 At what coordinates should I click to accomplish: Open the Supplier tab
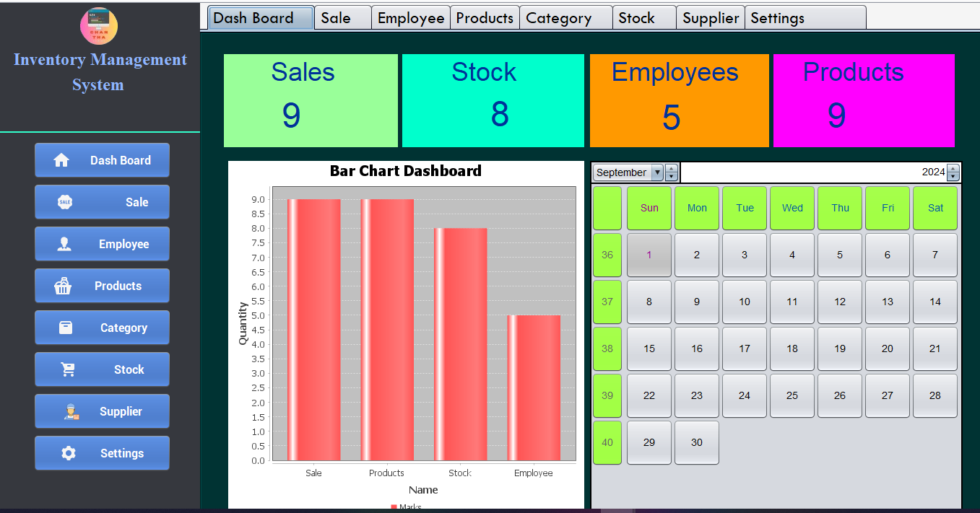click(x=710, y=17)
